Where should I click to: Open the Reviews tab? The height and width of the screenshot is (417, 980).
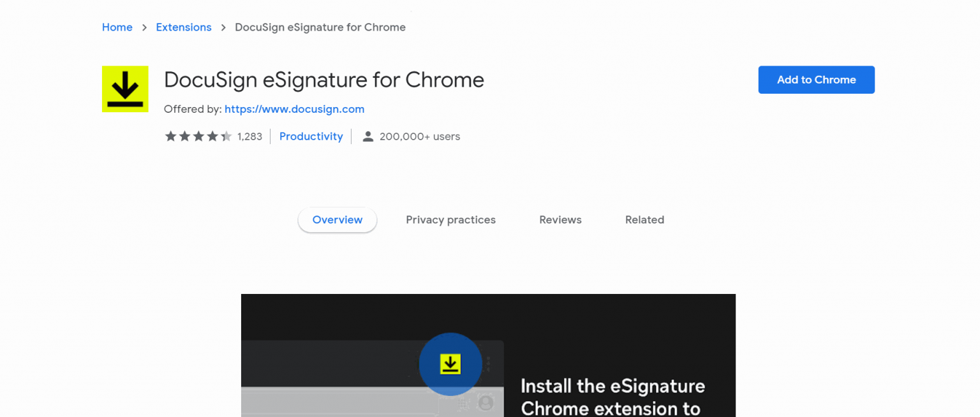pyautogui.click(x=560, y=219)
